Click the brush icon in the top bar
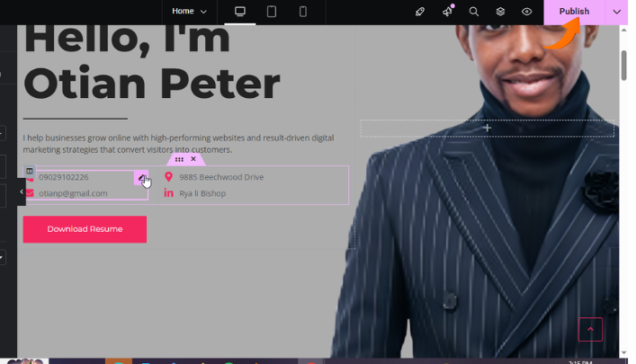 420,12
